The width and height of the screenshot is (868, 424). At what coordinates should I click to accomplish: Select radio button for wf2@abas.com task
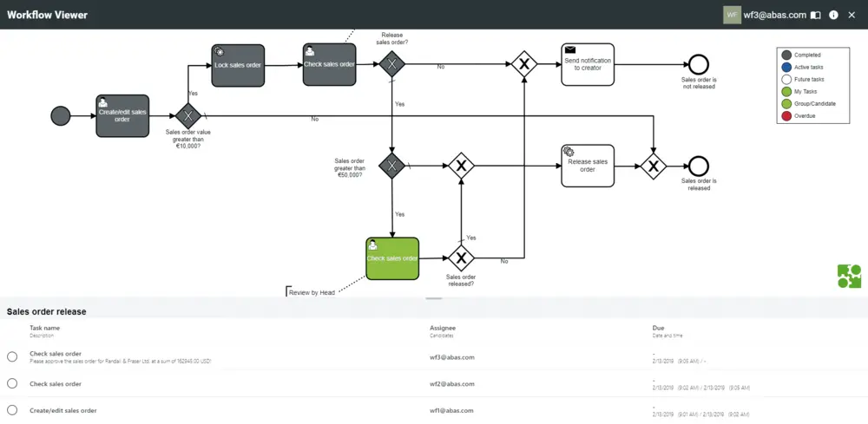click(x=12, y=383)
